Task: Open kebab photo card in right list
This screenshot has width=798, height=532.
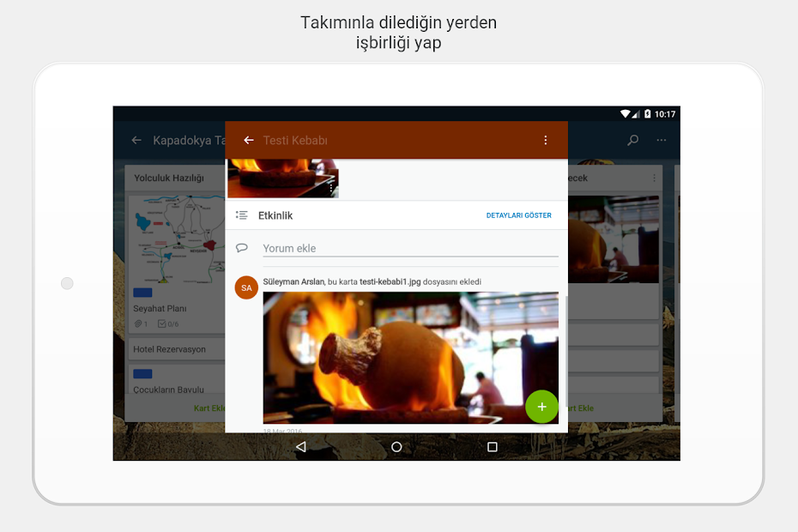Action: click(614, 239)
